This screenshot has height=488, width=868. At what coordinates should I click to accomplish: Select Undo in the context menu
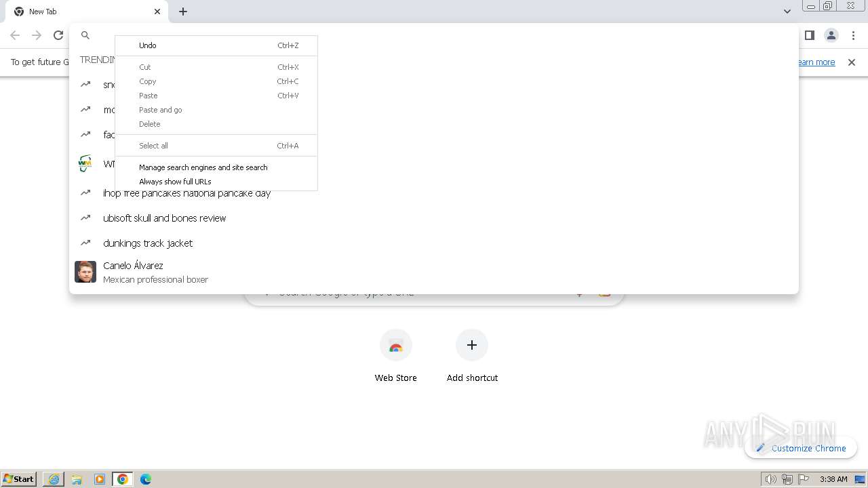[x=216, y=45]
